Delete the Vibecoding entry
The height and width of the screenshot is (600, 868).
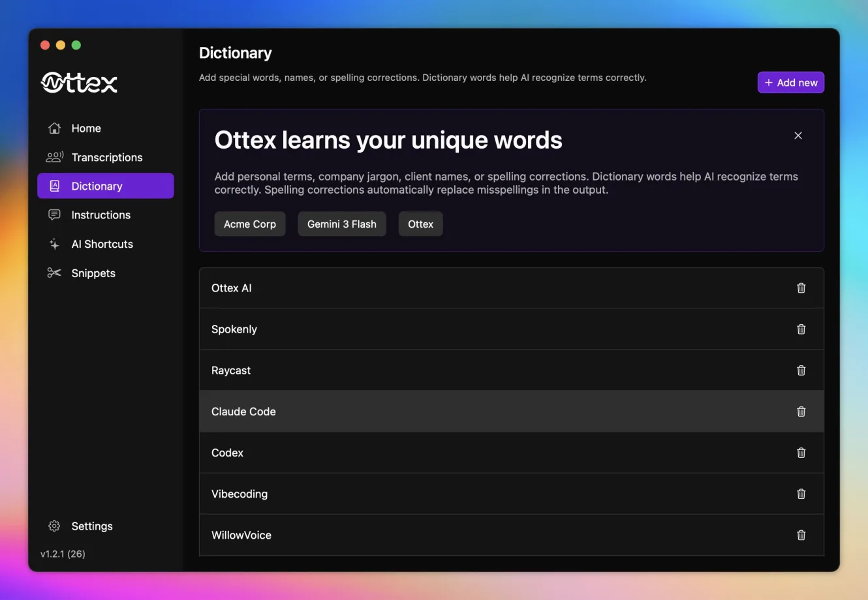801,494
